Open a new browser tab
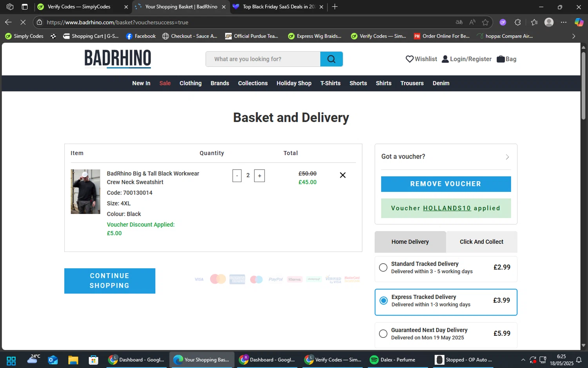588x368 pixels. click(335, 7)
